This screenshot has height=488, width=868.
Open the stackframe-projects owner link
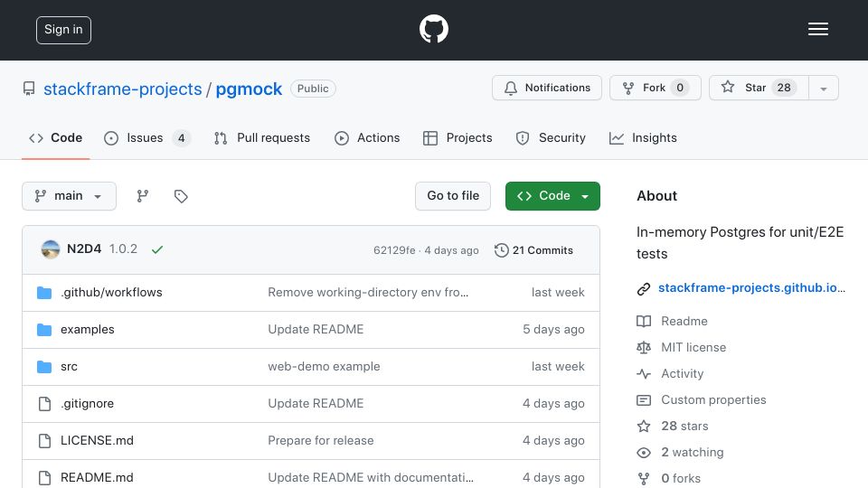[x=122, y=89]
